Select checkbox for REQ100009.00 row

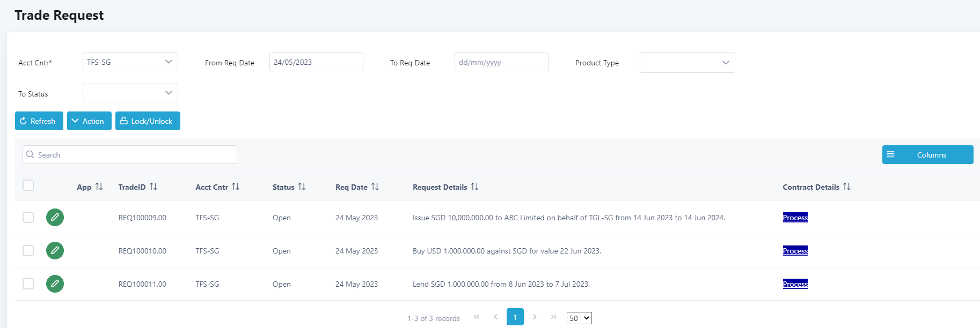click(28, 218)
